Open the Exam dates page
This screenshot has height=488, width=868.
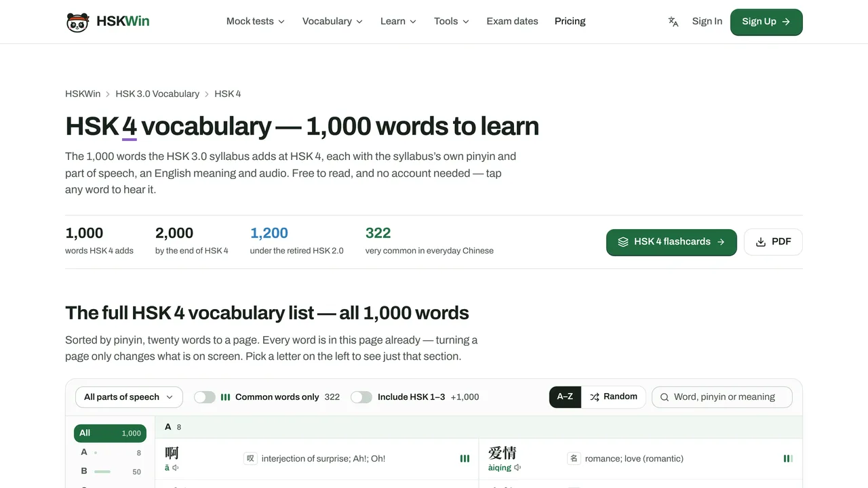click(513, 22)
